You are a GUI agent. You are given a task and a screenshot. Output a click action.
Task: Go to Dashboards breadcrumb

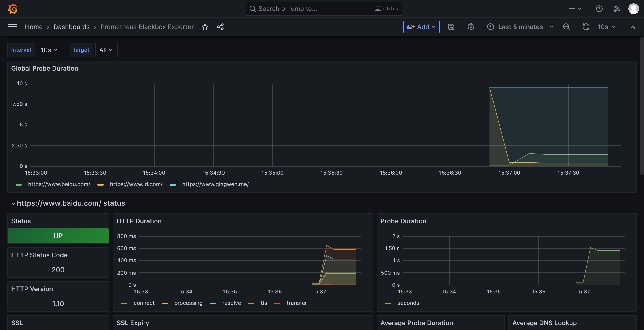click(x=72, y=27)
